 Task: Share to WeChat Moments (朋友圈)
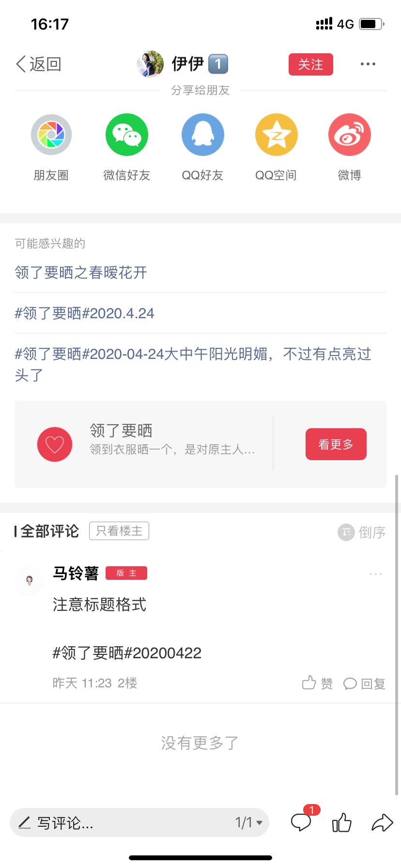point(51,135)
